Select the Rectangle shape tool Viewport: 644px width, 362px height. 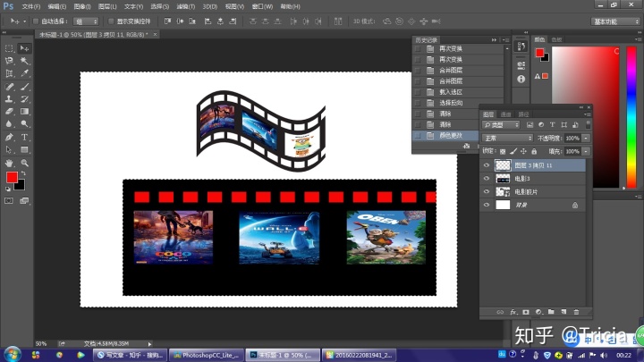pyautogui.click(x=25, y=150)
